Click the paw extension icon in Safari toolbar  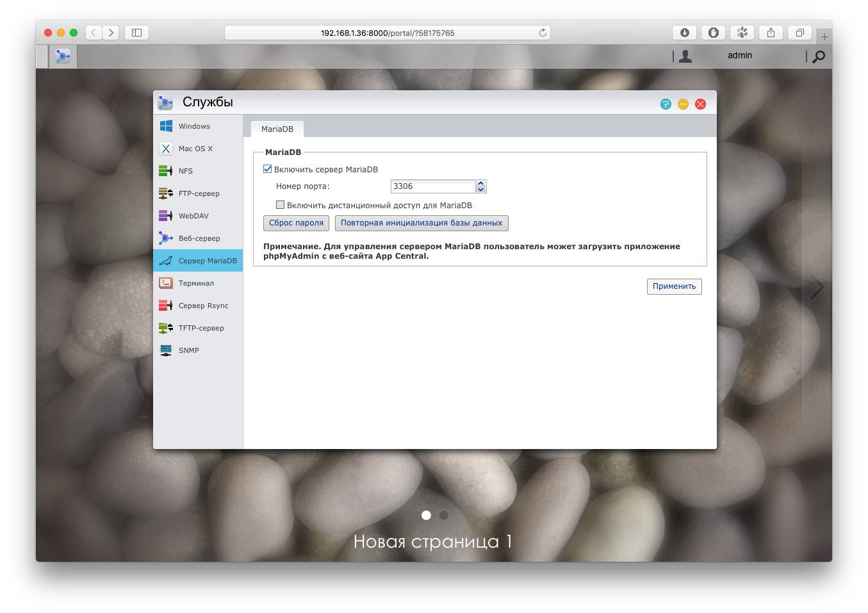click(x=742, y=33)
